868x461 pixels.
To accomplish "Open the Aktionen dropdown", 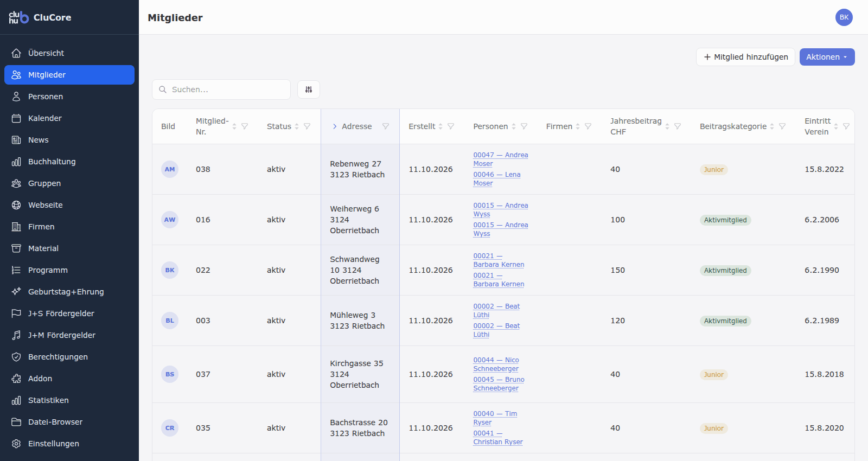I will coord(827,57).
